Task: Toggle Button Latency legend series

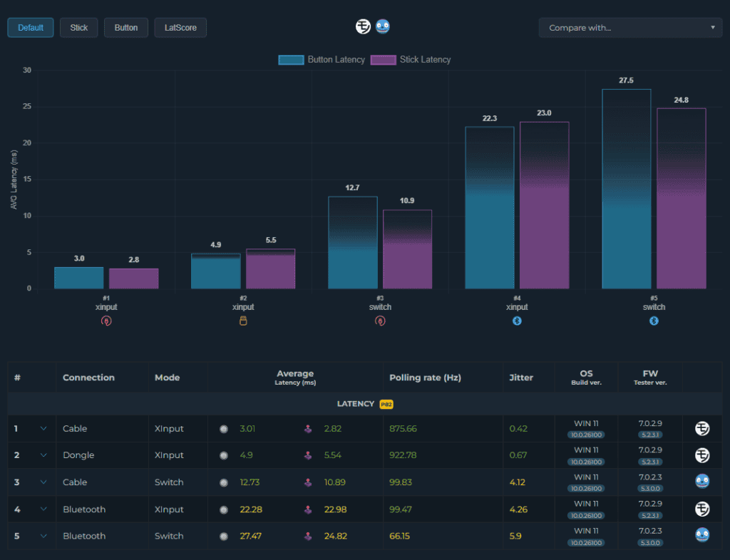Action: coord(322,60)
